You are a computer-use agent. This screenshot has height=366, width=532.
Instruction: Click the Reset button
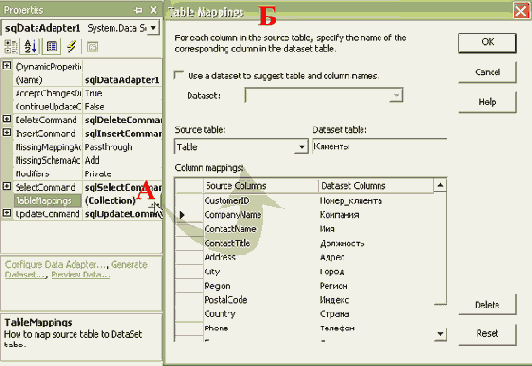pos(487,334)
